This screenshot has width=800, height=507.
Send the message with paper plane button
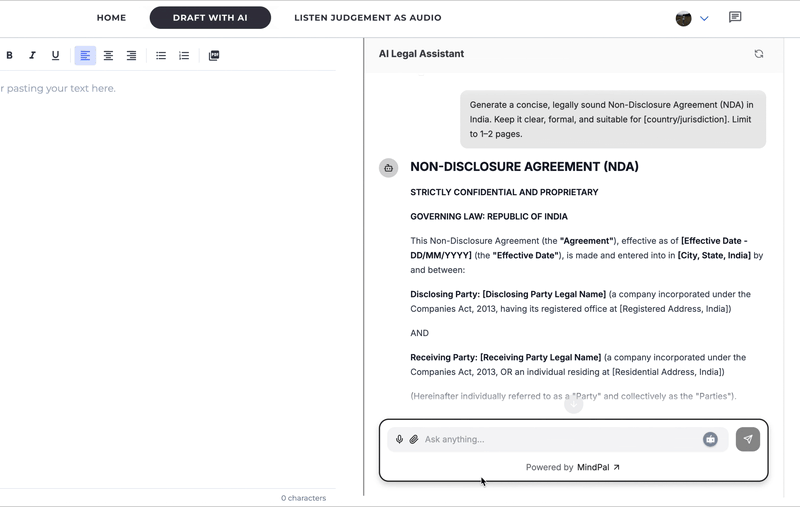[747, 439]
